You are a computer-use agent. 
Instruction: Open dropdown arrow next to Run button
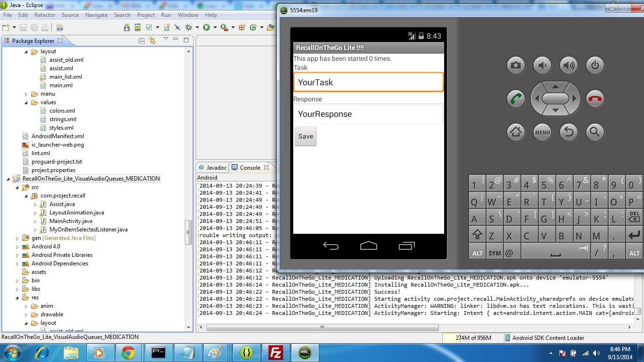[215, 27]
